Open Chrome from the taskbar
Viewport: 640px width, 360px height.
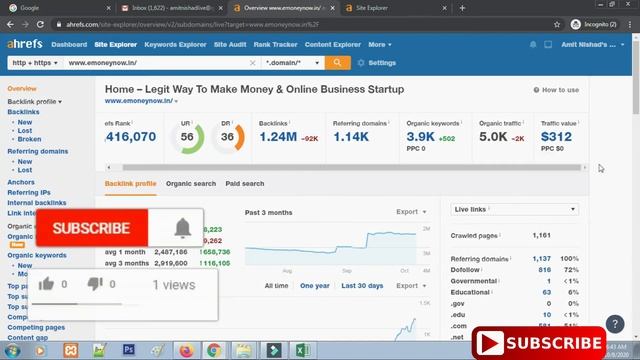point(214,351)
